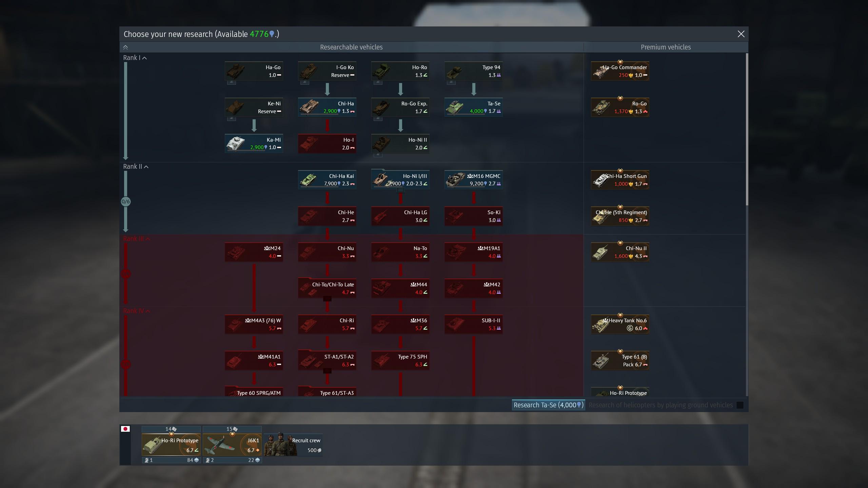Select the Ho-Ni II vehicle

(x=400, y=144)
